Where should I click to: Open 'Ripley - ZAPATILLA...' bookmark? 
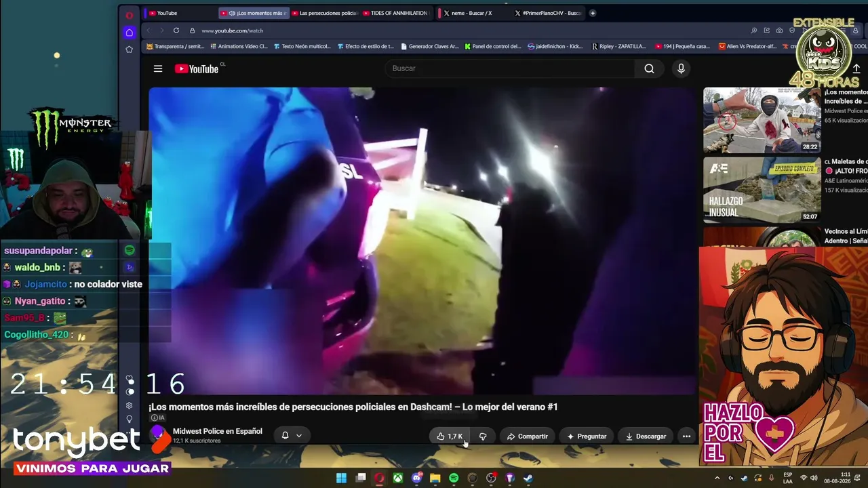tap(619, 47)
